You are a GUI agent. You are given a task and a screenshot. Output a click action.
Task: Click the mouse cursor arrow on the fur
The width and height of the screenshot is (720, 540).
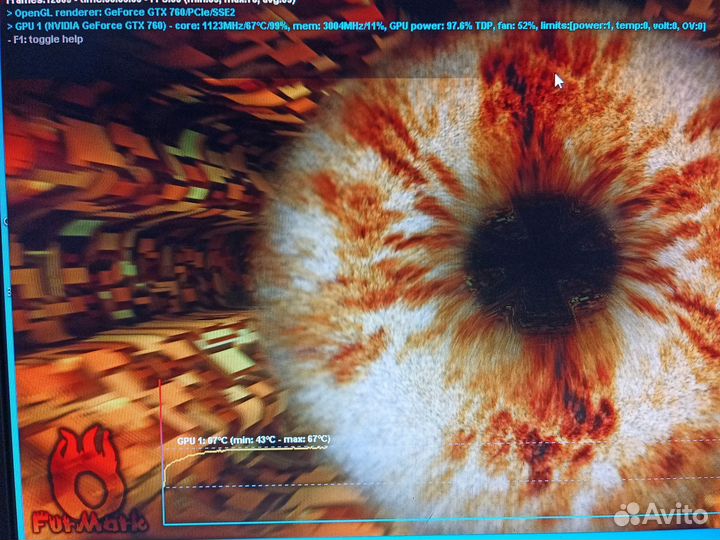(x=559, y=80)
